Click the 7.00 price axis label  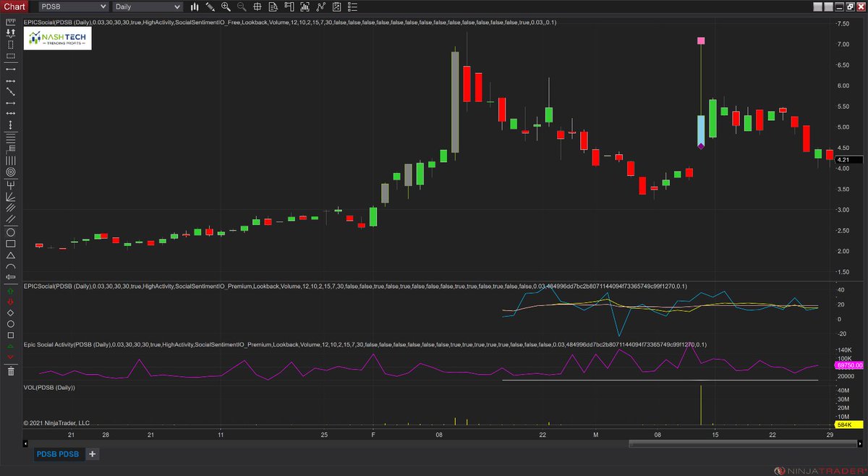(843, 44)
